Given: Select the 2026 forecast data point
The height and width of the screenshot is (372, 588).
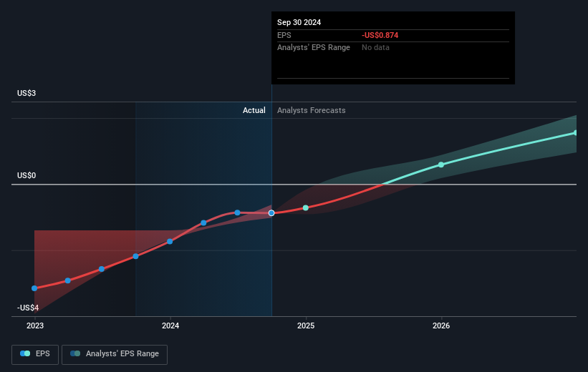Looking at the screenshot, I should 441,165.
